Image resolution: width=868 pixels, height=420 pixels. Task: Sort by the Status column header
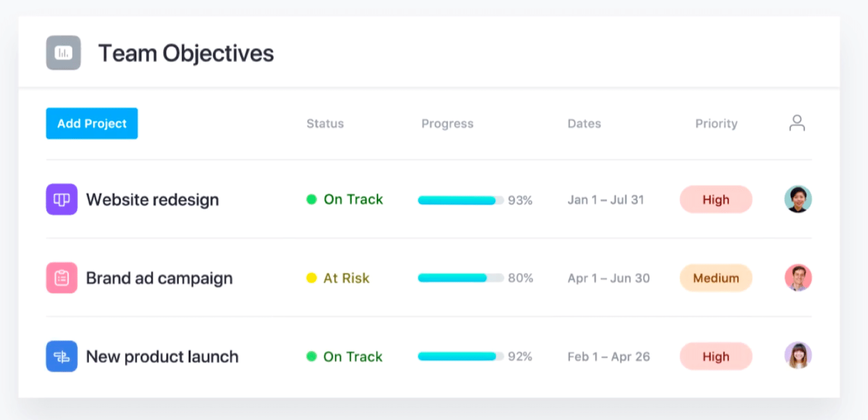(x=325, y=124)
